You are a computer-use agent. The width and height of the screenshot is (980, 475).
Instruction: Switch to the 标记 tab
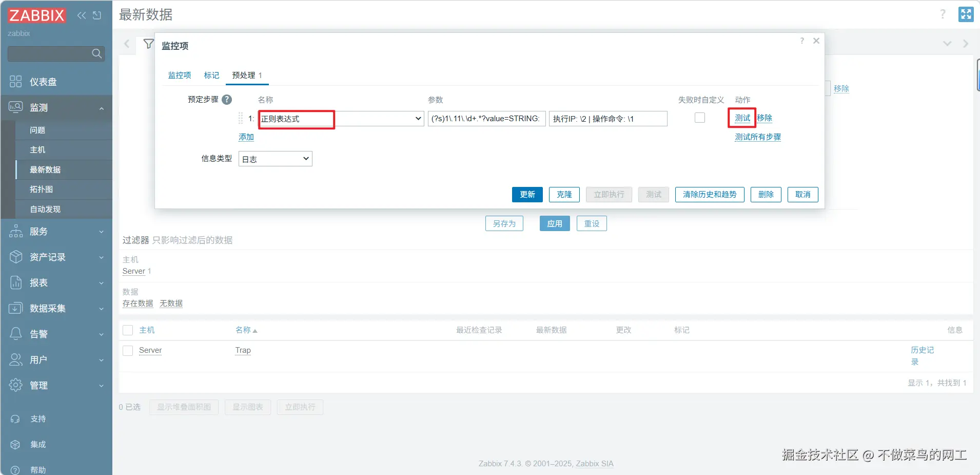[x=211, y=75]
